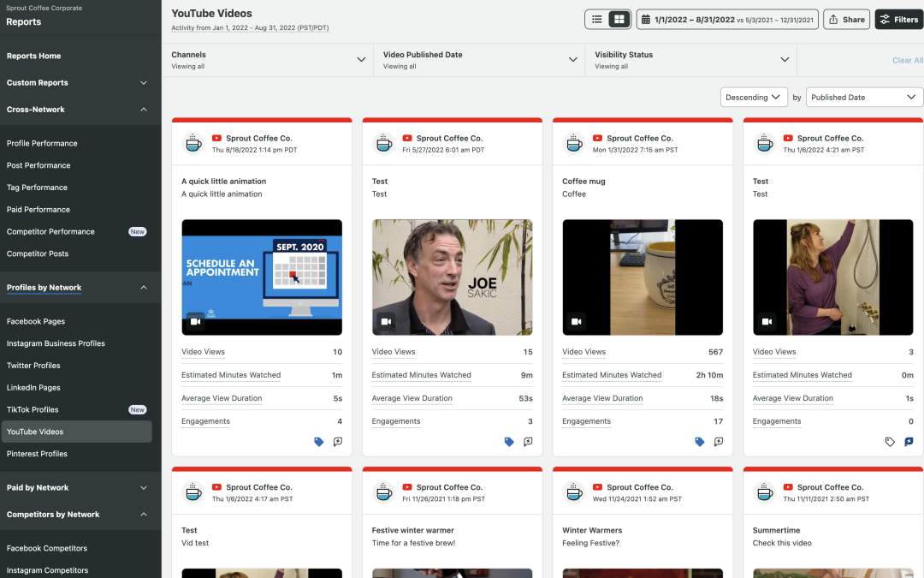Open the Descending sort order dropdown

coord(754,98)
